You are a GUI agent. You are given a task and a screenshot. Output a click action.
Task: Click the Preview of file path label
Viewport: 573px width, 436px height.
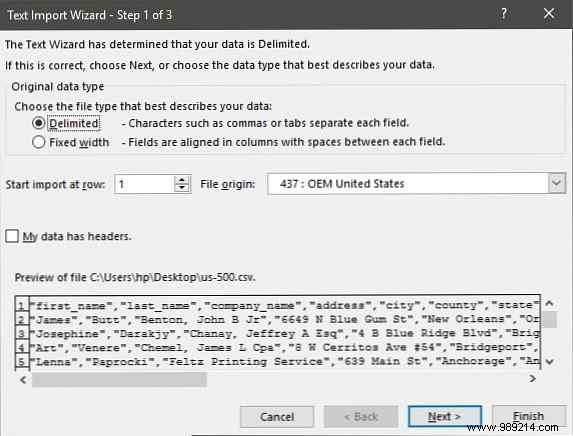click(x=135, y=277)
